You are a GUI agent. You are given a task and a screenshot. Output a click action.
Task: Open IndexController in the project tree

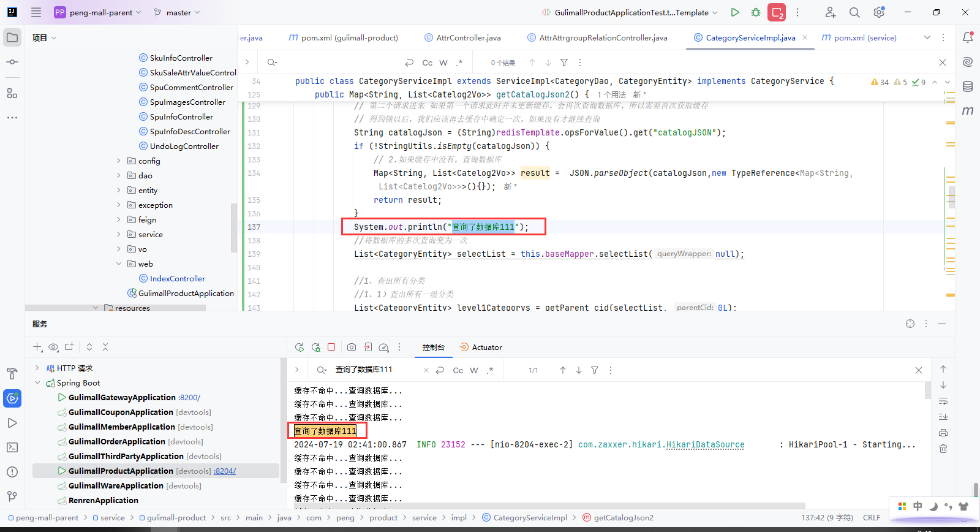coord(178,278)
